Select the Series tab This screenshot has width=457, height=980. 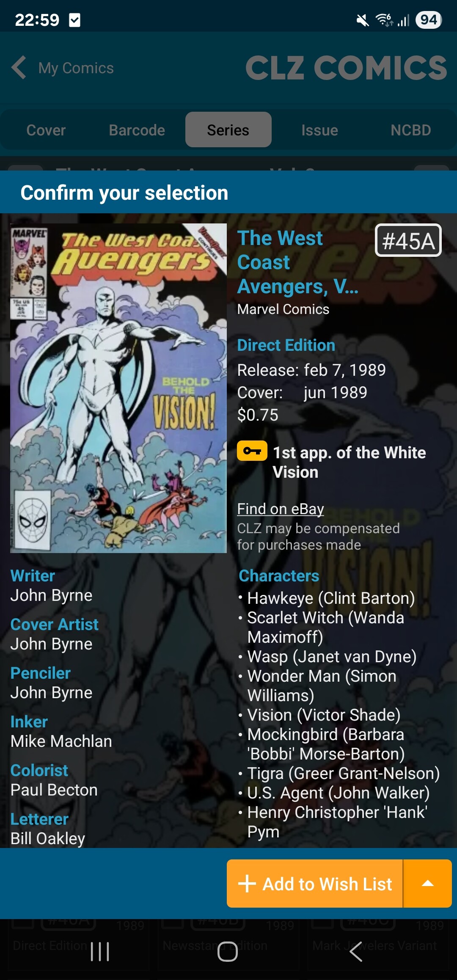point(228,130)
